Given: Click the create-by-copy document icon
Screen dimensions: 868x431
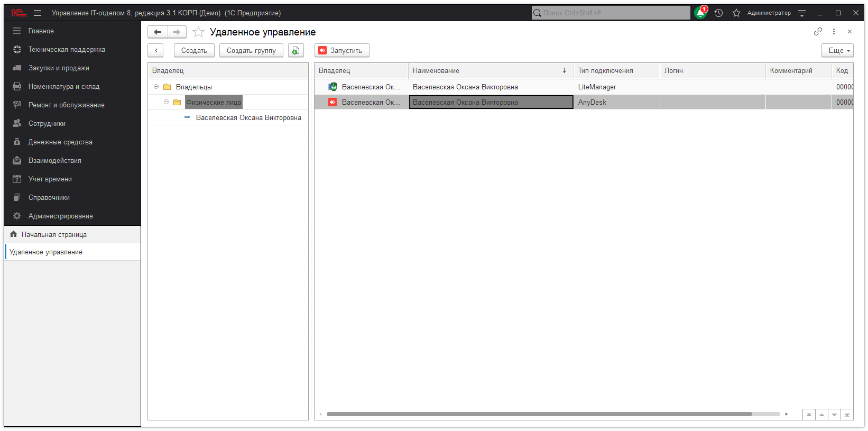Looking at the screenshot, I should [296, 50].
